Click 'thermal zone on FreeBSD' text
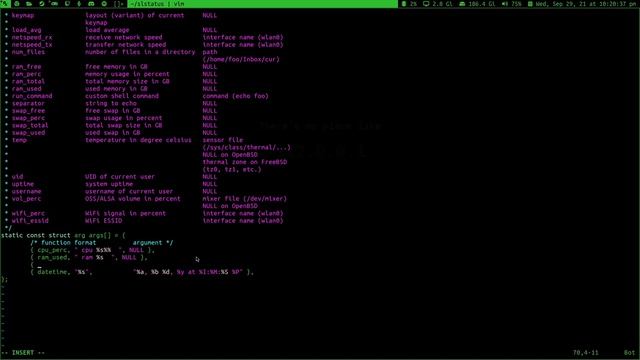 click(x=244, y=162)
